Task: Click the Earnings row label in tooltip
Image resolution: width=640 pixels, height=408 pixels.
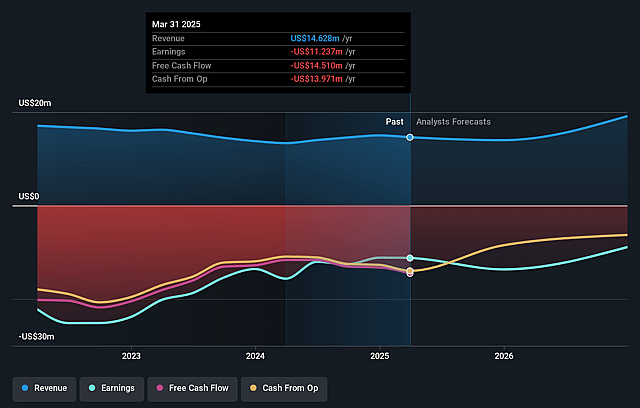Action: (169, 52)
